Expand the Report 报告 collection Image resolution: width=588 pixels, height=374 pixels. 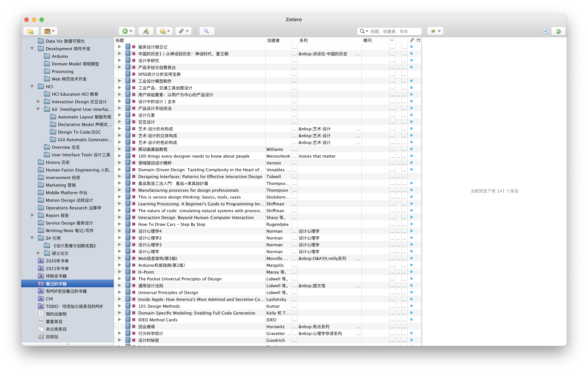pyautogui.click(x=32, y=215)
